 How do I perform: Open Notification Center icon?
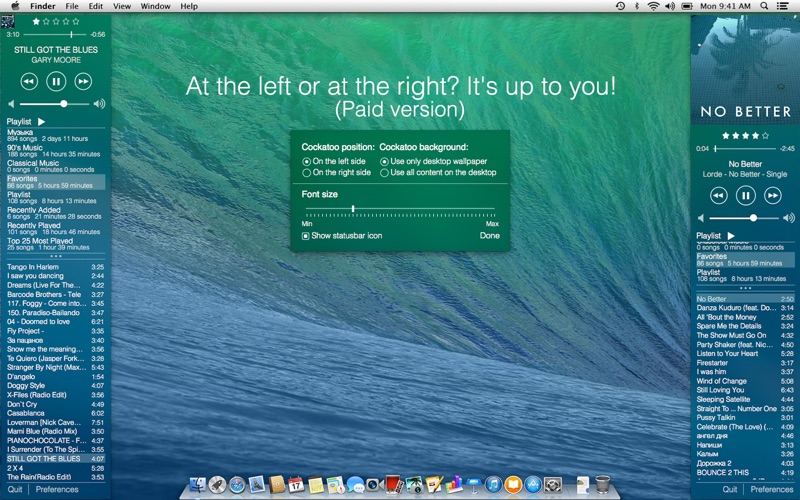782,6
